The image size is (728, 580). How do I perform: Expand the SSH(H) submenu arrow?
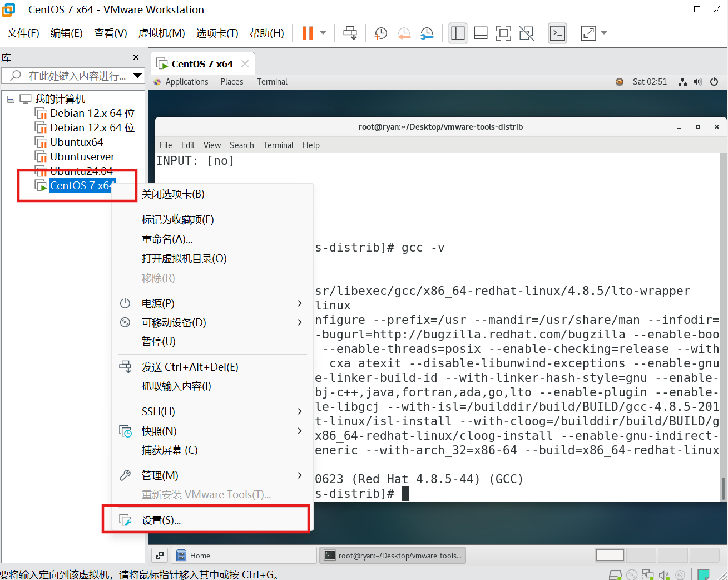300,411
